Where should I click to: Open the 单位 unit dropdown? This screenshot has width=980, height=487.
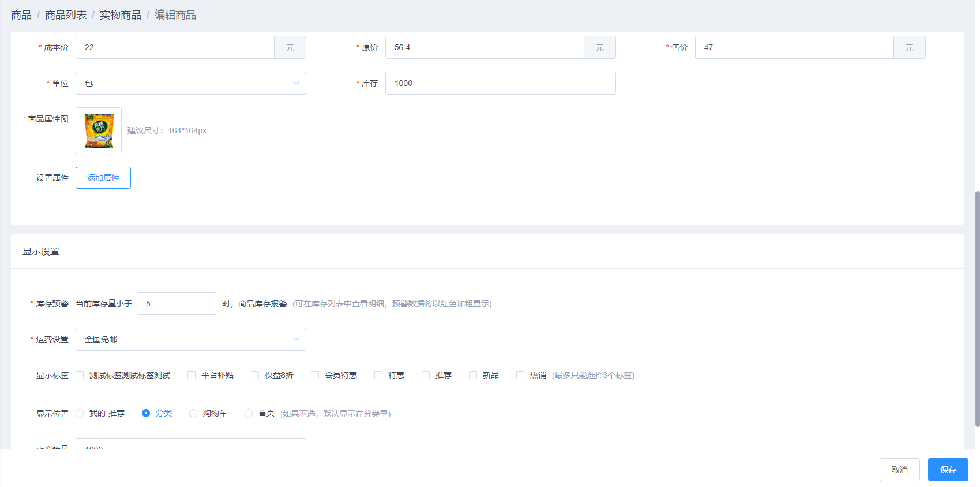tap(190, 83)
